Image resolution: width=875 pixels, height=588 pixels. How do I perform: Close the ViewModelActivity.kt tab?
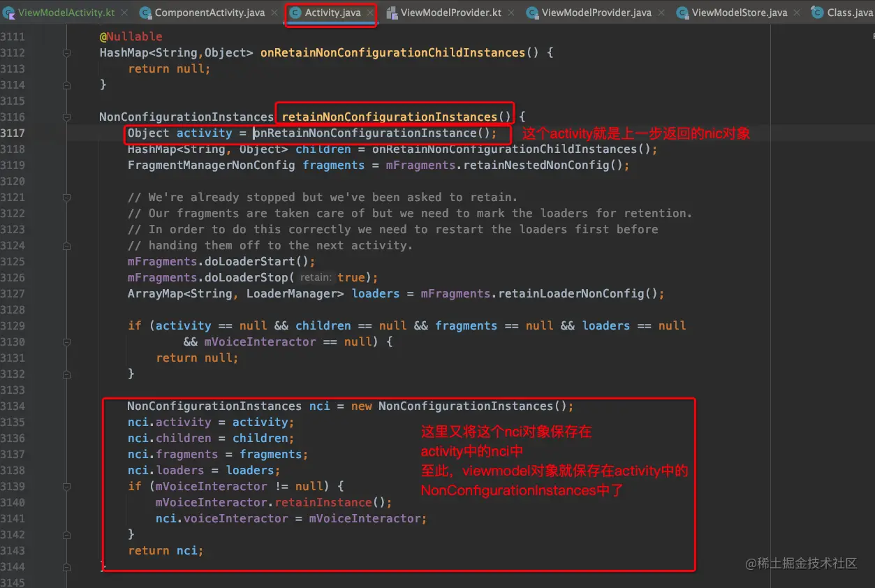(124, 13)
